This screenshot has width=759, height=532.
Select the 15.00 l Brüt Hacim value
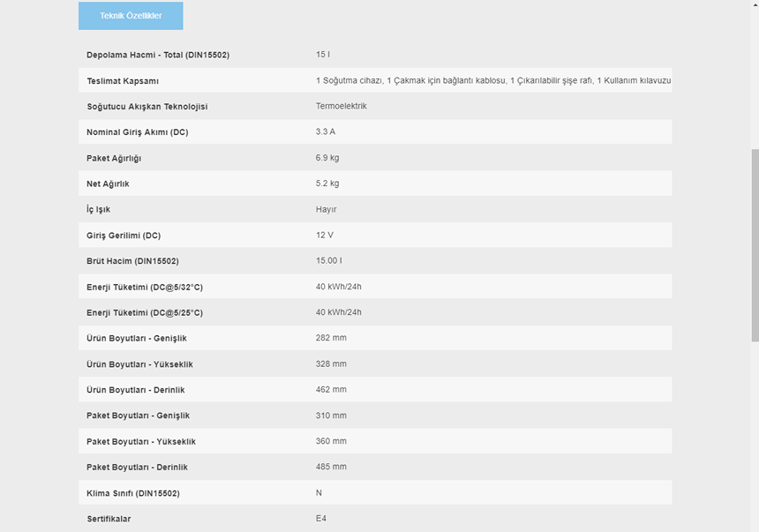point(328,261)
